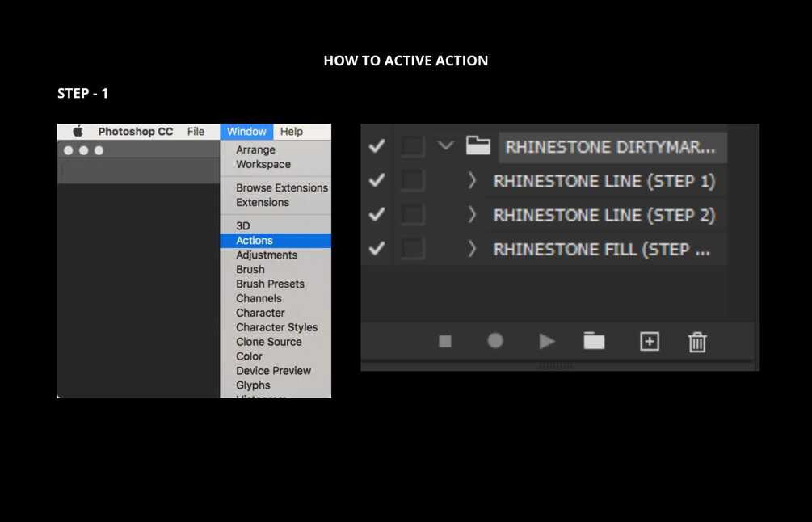Open the File menu
Screen dimensions: 812x522
pyautogui.click(x=196, y=132)
